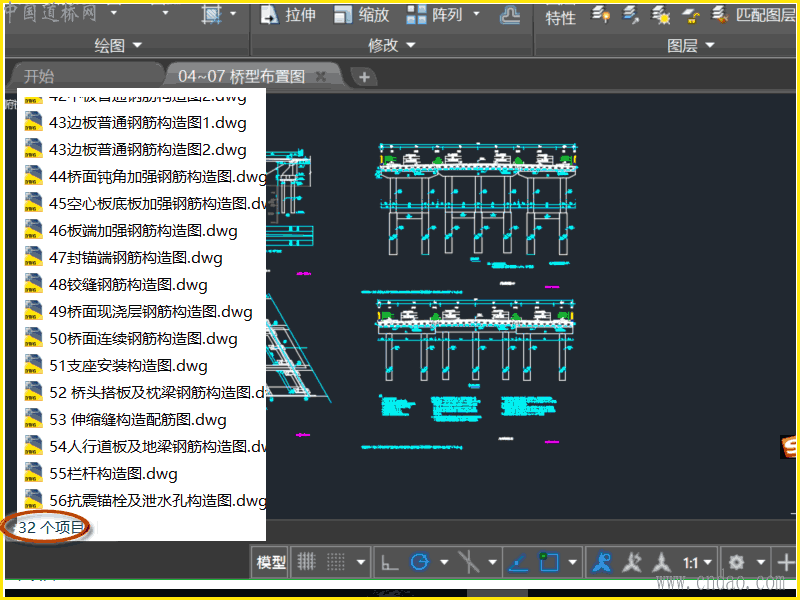Click the Unlock layer padlock icon
Image resolution: width=800 pixels, height=600 pixels.
691,16
